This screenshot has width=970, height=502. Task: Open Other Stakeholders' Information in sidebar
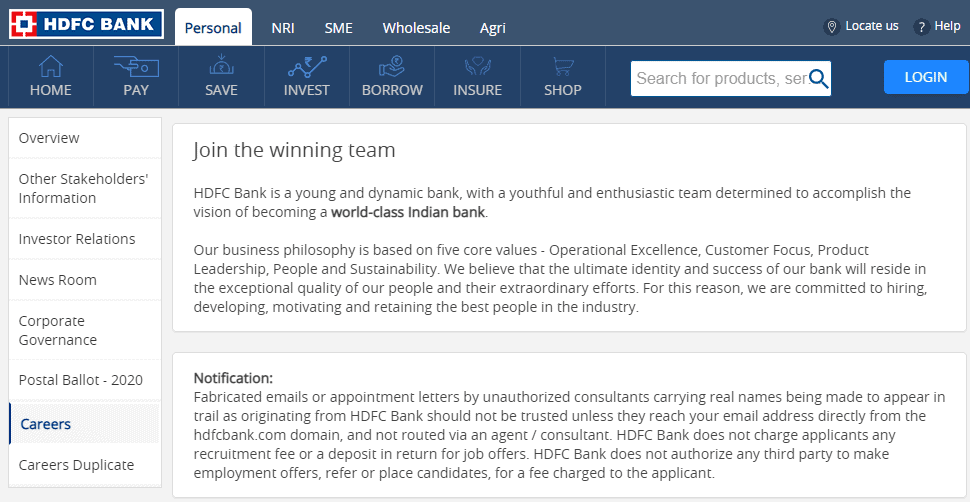[85, 188]
